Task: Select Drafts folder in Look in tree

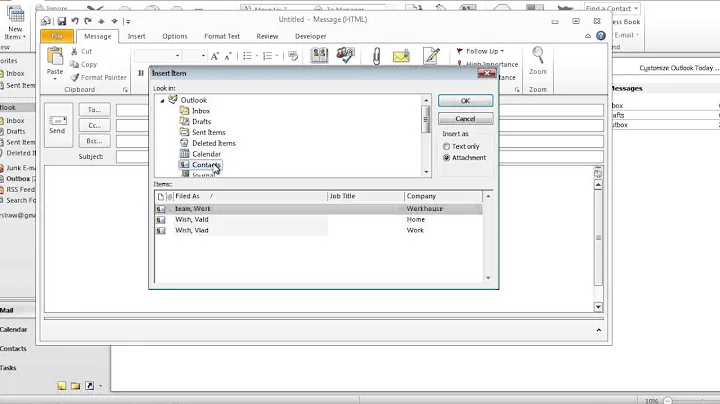Action: (x=201, y=122)
